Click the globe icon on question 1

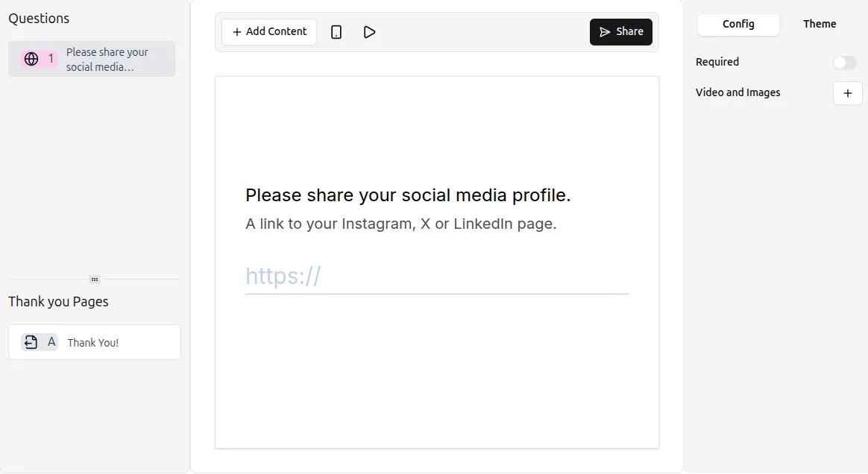[31, 59]
